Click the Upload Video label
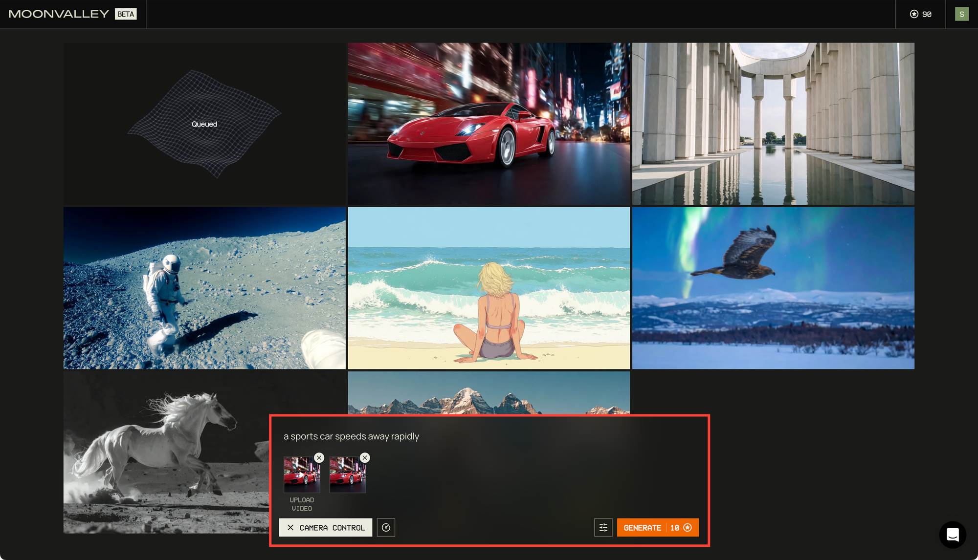The height and width of the screenshot is (560, 978). pyautogui.click(x=302, y=504)
